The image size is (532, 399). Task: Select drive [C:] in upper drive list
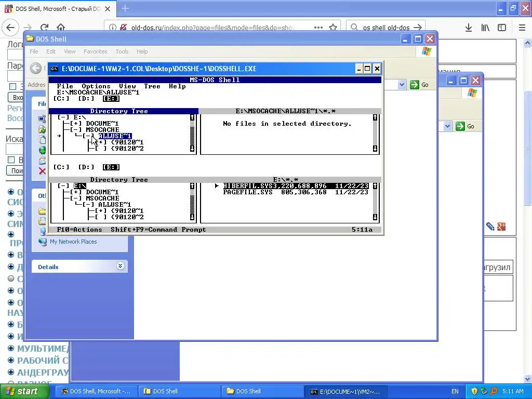tap(61, 99)
